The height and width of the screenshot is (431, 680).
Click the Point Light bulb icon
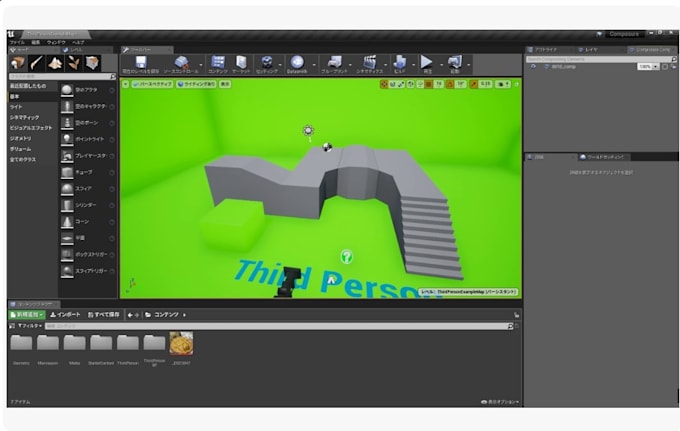click(x=67, y=139)
